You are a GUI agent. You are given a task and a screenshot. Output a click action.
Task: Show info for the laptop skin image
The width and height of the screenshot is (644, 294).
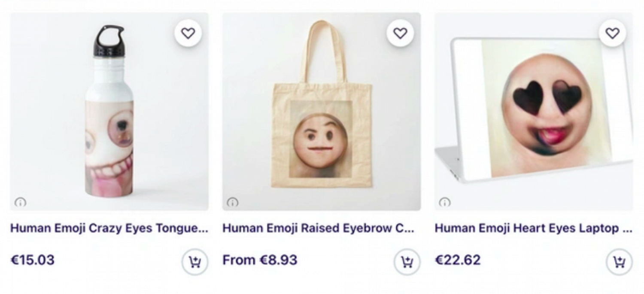click(444, 202)
